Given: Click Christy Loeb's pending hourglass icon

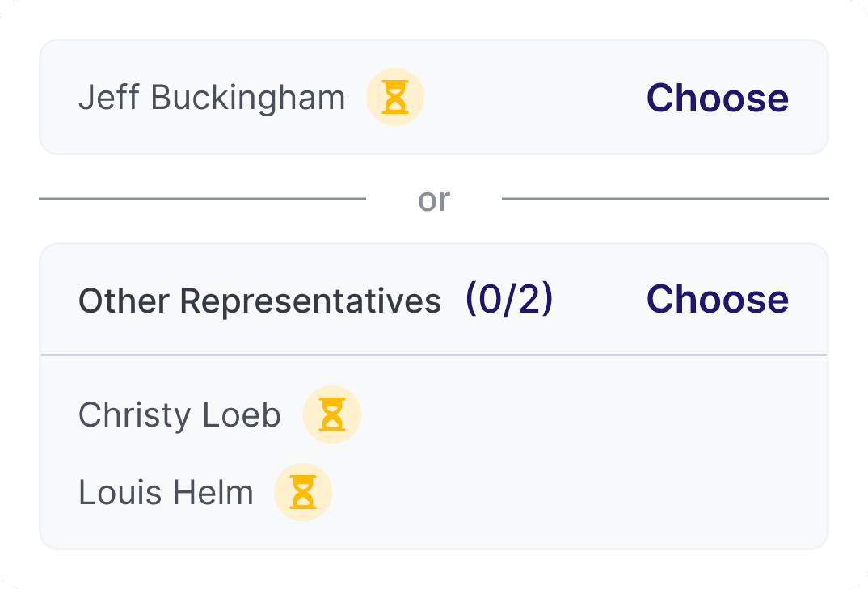Looking at the screenshot, I should tap(332, 414).
